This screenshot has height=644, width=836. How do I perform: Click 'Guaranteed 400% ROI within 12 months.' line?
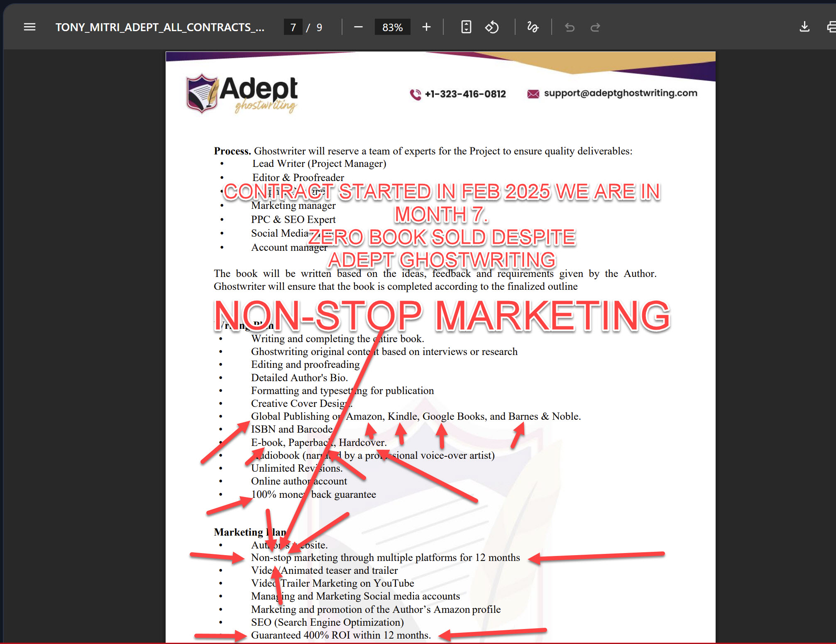point(341,635)
